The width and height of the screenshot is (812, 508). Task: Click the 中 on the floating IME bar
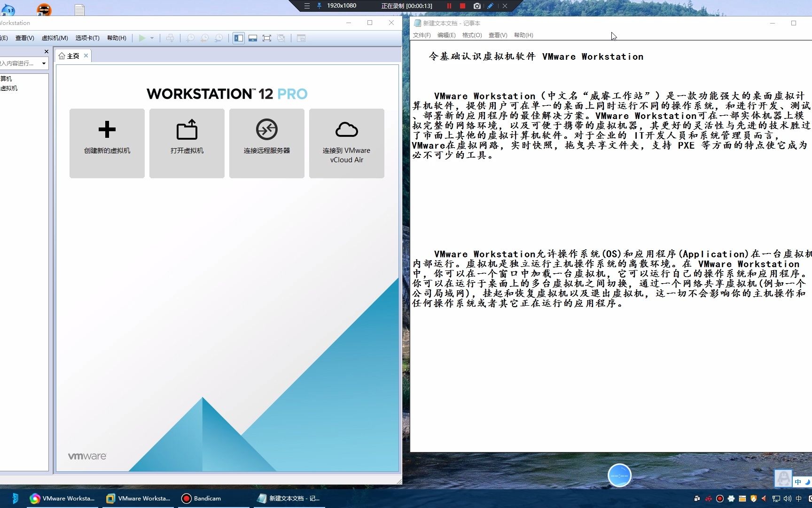[x=798, y=482]
